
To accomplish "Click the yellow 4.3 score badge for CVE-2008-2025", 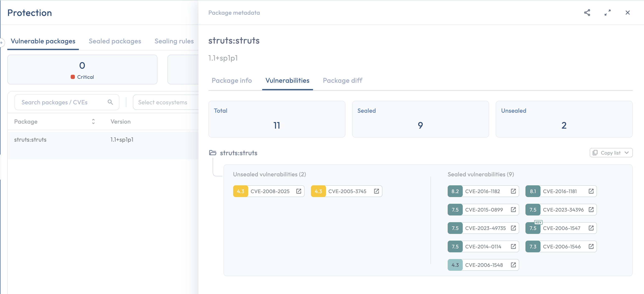I will click(240, 191).
